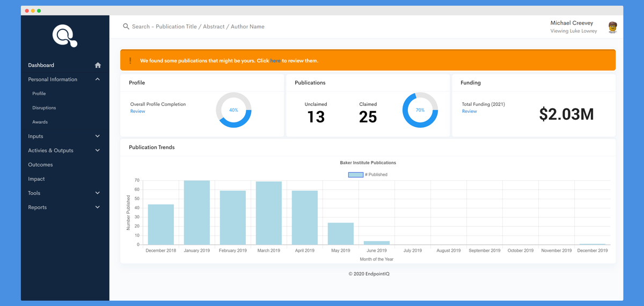Click Review under Overall Profile Completion
Screen dimensions: 644x306
[x=138, y=111]
